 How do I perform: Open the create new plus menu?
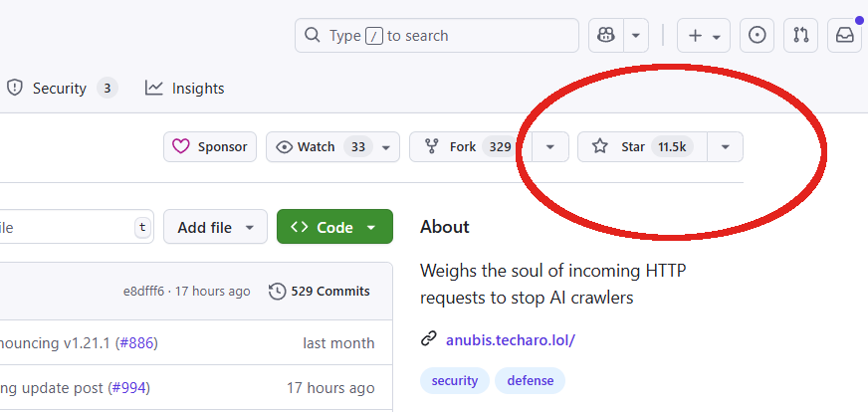click(704, 36)
